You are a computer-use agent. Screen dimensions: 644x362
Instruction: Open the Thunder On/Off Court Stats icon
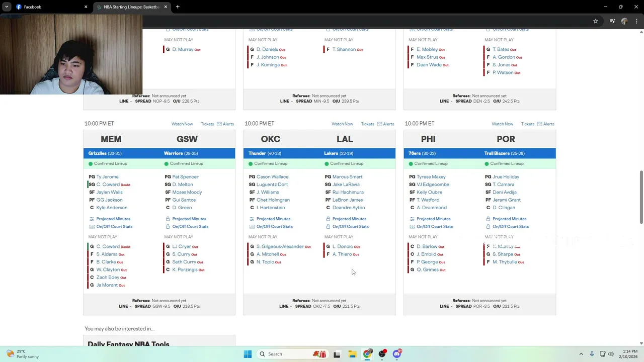point(252,227)
